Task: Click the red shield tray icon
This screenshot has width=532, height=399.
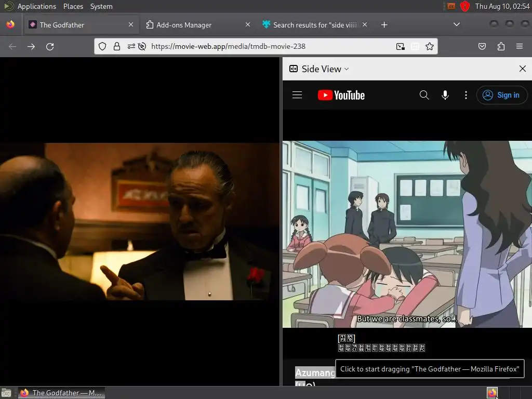Action: (x=465, y=6)
